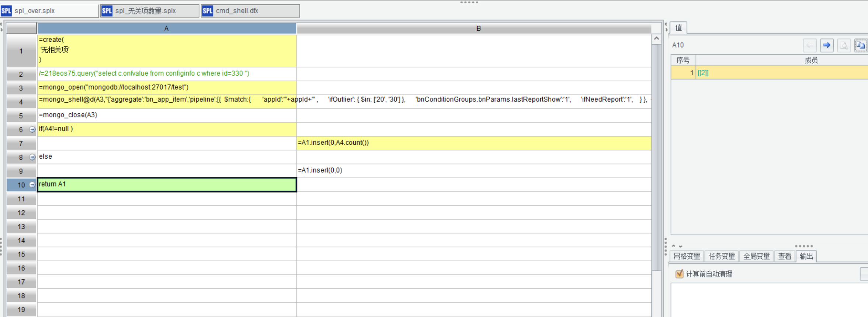This screenshot has height=317, width=868.
Task: Select the if(A4!=null ) cell
Action: click(167, 129)
